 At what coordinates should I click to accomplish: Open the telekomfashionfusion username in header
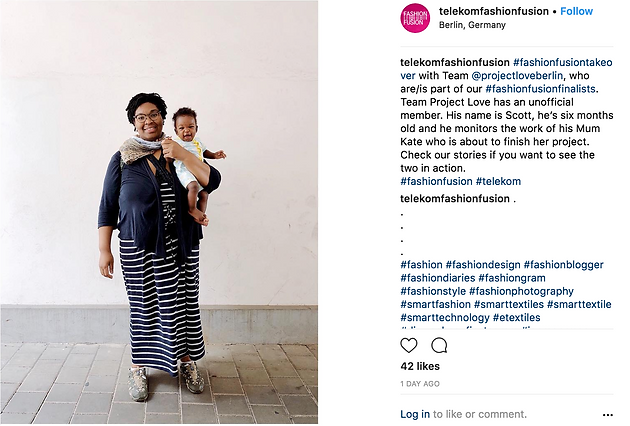point(494,11)
